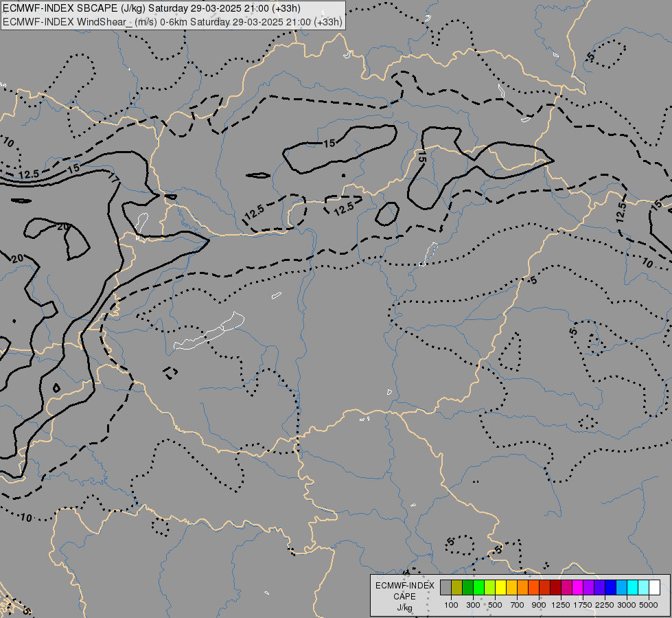Click the legend value 1750
The image size is (672, 618).
coord(583,605)
